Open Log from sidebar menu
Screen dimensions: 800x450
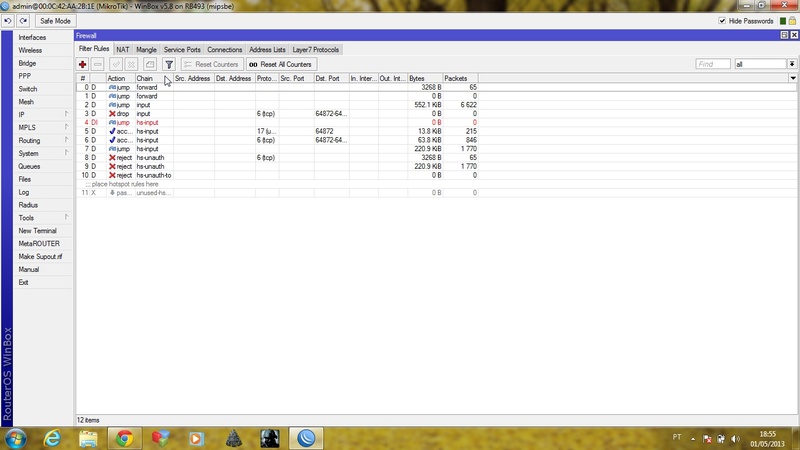point(43,192)
